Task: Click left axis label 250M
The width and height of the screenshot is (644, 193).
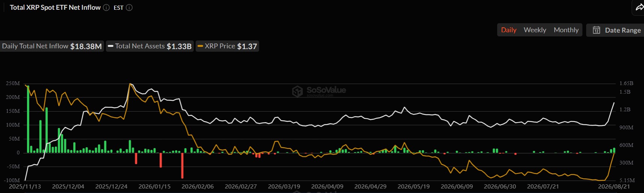Action: (x=13, y=83)
